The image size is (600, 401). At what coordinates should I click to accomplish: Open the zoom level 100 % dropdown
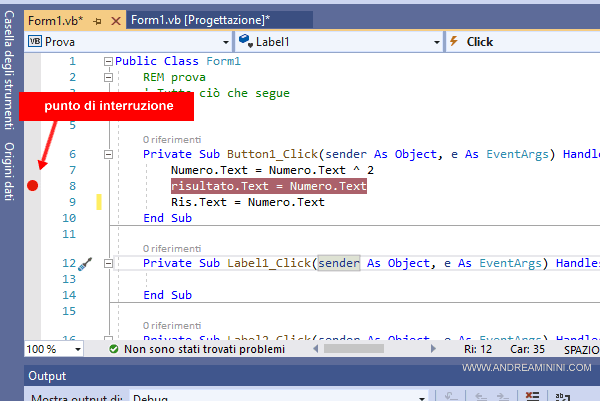click(x=77, y=350)
